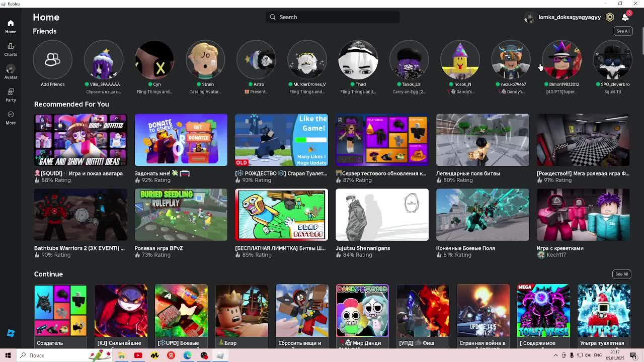Click See All for Friends
Viewport: 644px width, 362px height.
(x=623, y=31)
